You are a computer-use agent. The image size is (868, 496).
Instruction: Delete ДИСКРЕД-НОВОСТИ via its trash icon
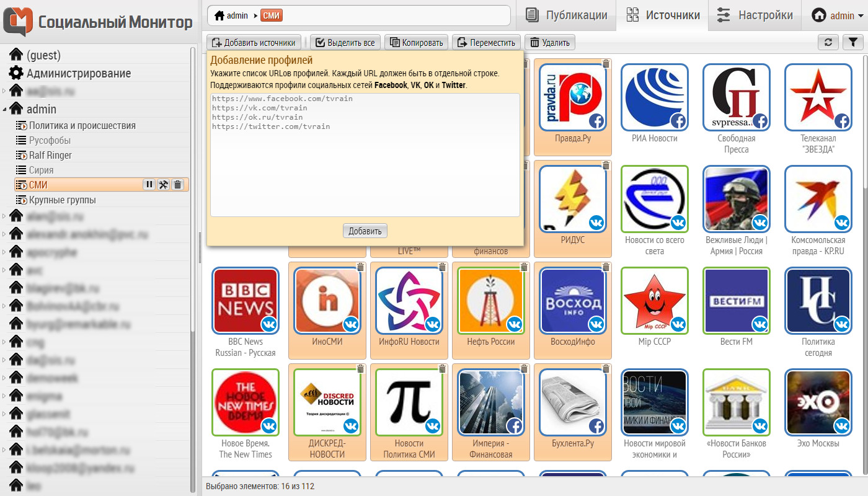click(360, 369)
